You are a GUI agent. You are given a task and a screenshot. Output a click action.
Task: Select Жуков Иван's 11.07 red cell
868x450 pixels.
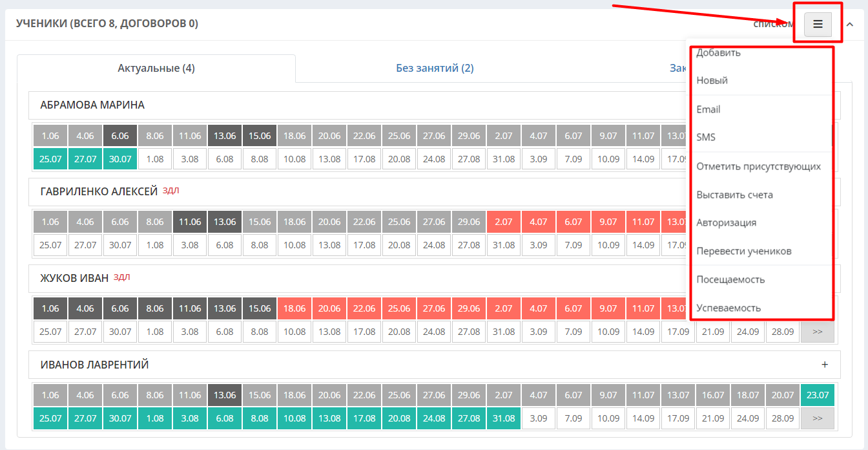(x=643, y=308)
